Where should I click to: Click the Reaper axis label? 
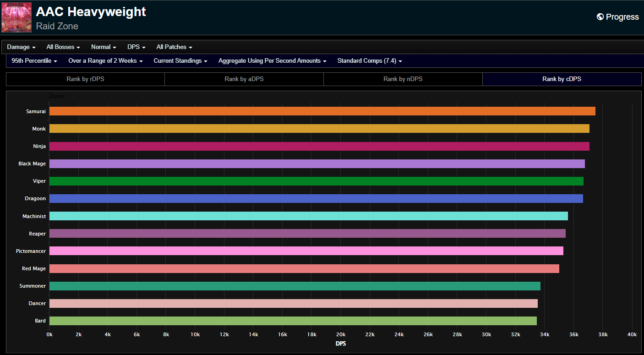38,234
